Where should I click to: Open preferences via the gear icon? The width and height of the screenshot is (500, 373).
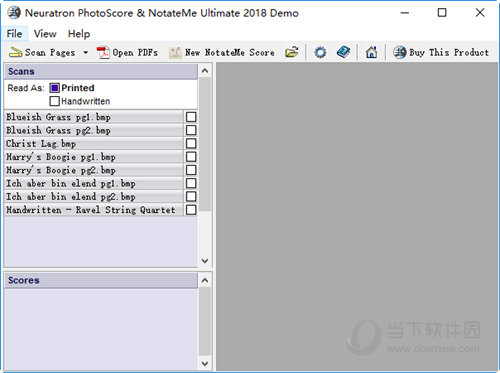(320, 52)
